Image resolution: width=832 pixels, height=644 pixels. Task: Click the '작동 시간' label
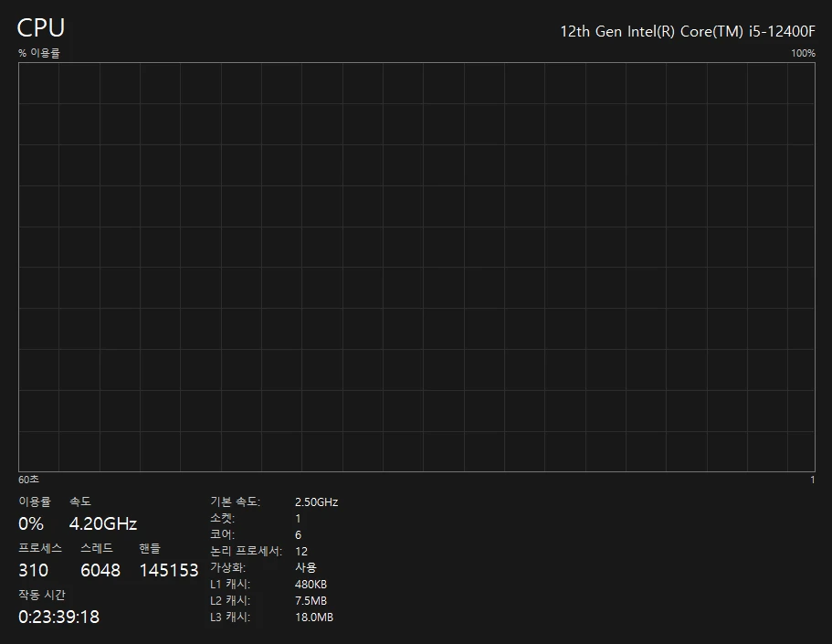pos(42,595)
